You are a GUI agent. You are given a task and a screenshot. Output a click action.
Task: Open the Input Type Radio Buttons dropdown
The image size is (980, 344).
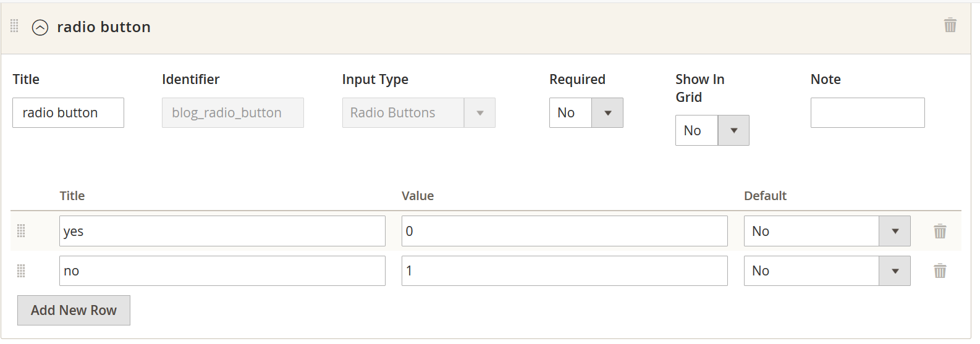pyautogui.click(x=418, y=113)
